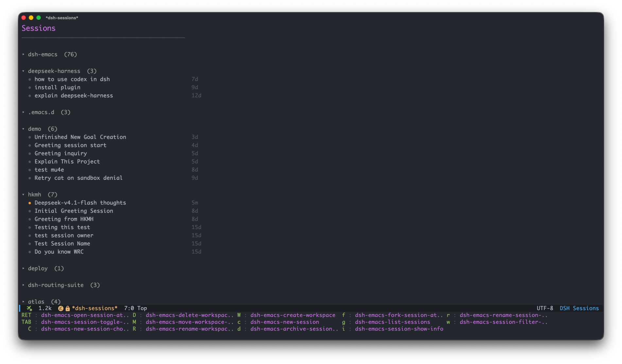The image size is (622, 364).
Task: Expand the dsh-emacs (76) workspace
Action: [x=24, y=54]
